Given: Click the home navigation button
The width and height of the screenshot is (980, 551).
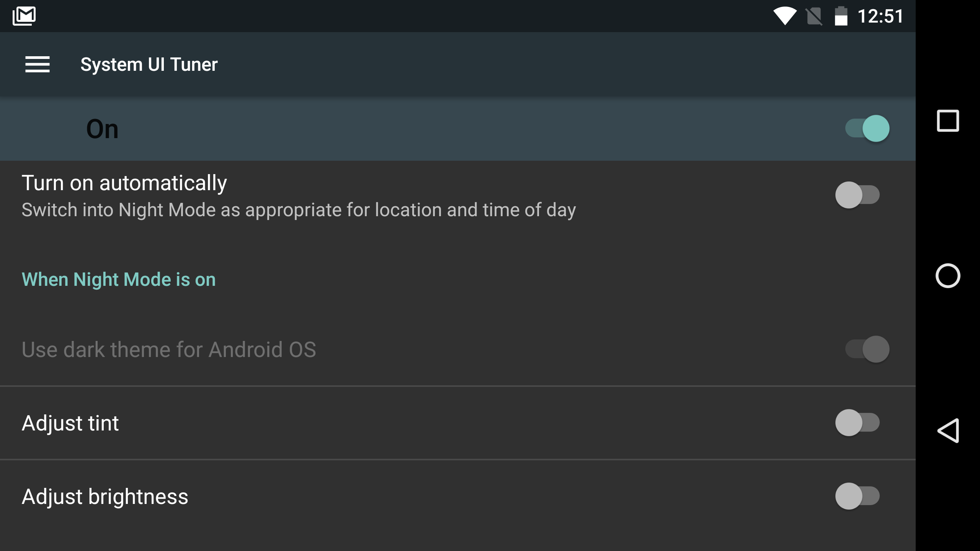Looking at the screenshot, I should coord(947,275).
